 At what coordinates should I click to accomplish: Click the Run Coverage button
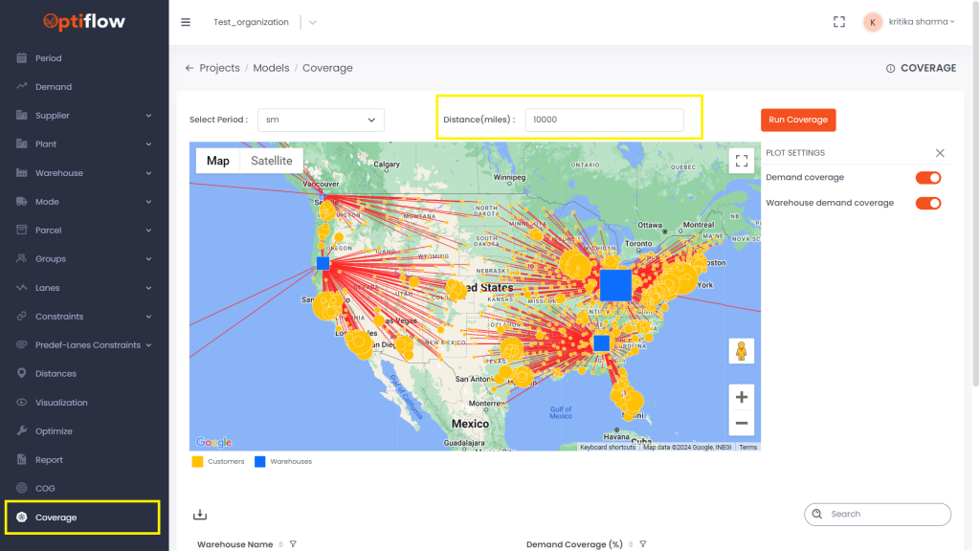click(798, 120)
